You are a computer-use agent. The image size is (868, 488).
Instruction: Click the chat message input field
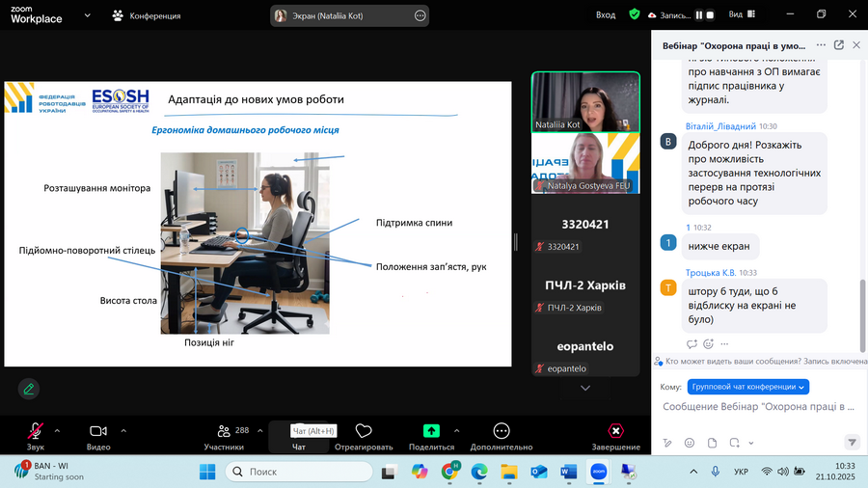tap(759, 407)
